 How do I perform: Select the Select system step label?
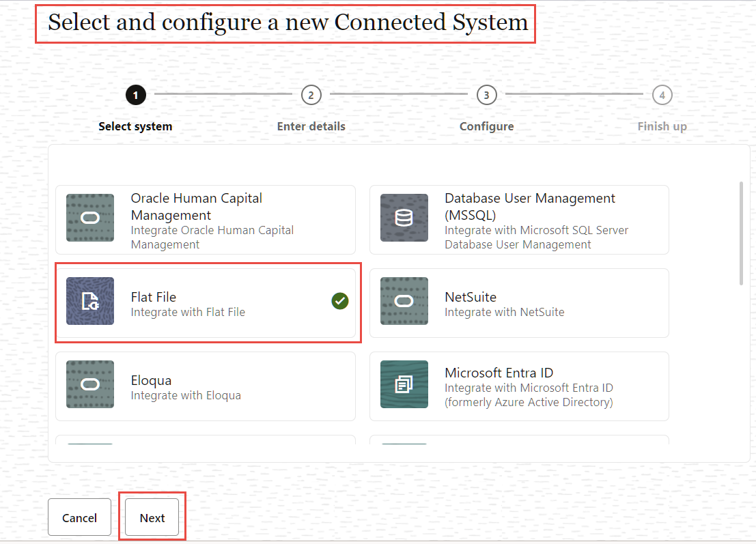[x=135, y=126]
